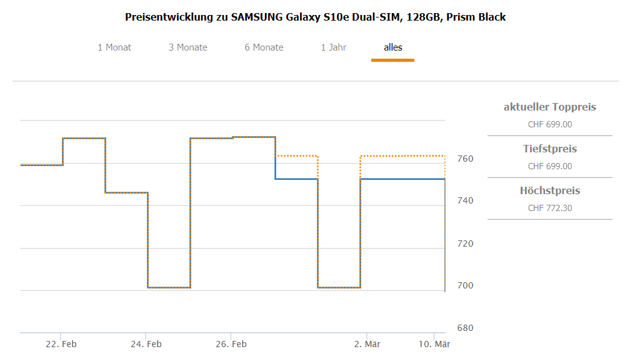Image resolution: width=620 pixels, height=364 pixels.
Task: Click the Preisentwicklung chart title
Action: (x=315, y=17)
